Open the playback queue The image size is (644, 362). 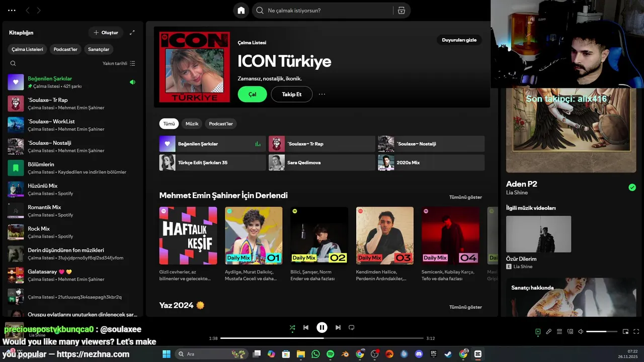[x=559, y=332]
